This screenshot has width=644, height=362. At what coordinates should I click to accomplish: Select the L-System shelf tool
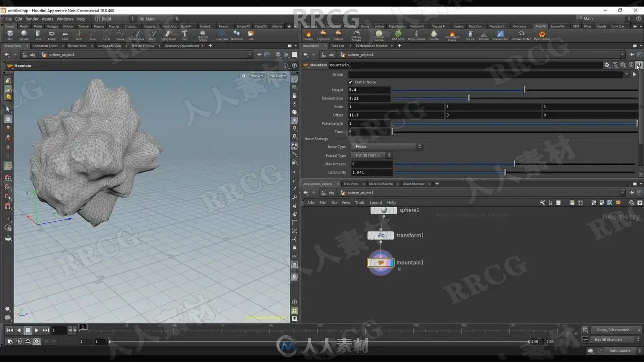click(x=221, y=35)
